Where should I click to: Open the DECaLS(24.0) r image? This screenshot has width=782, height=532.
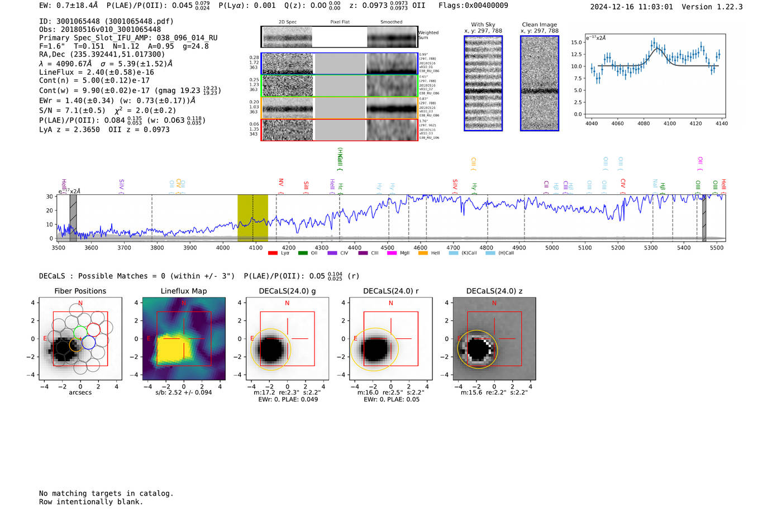click(x=390, y=339)
